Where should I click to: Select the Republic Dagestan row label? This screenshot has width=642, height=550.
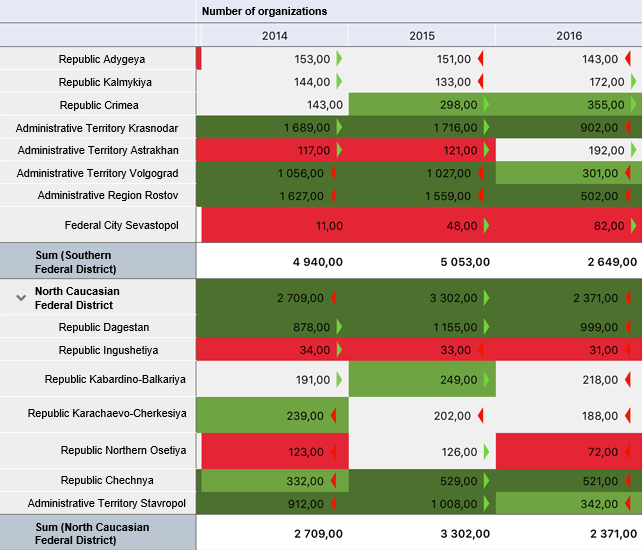coord(104,327)
